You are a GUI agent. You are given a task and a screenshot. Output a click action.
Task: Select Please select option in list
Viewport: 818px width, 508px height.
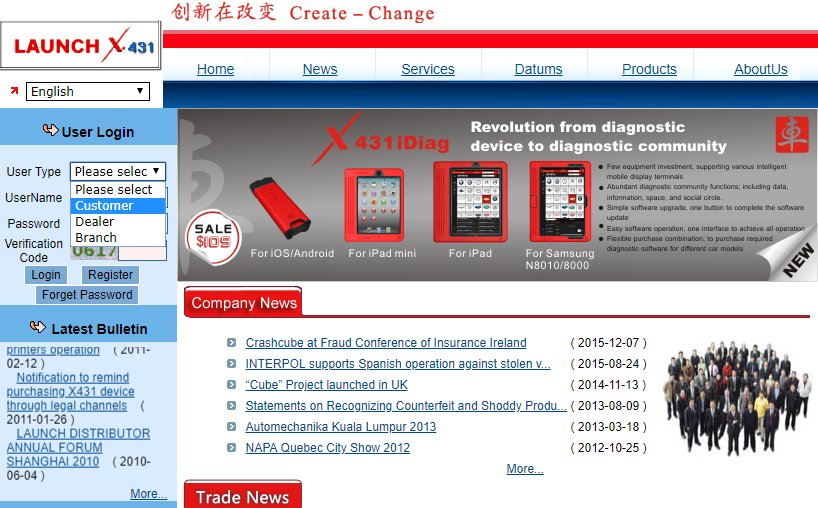118,189
